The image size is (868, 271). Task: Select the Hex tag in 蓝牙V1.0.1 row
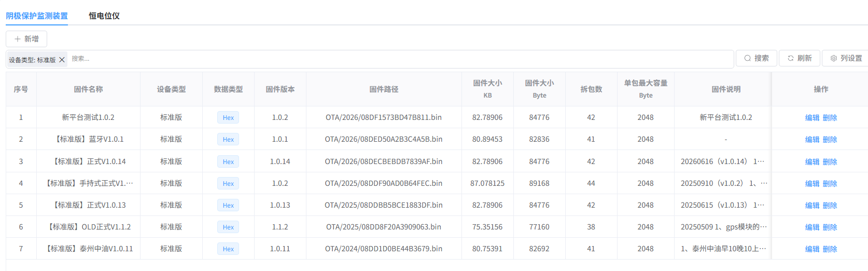pyautogui.click(x=228, y=140)
